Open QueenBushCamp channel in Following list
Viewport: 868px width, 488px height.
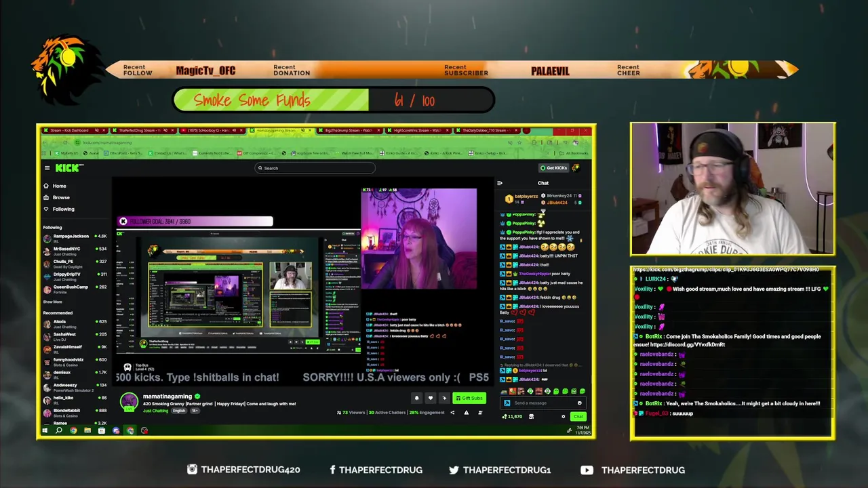(x=75, y=289)
